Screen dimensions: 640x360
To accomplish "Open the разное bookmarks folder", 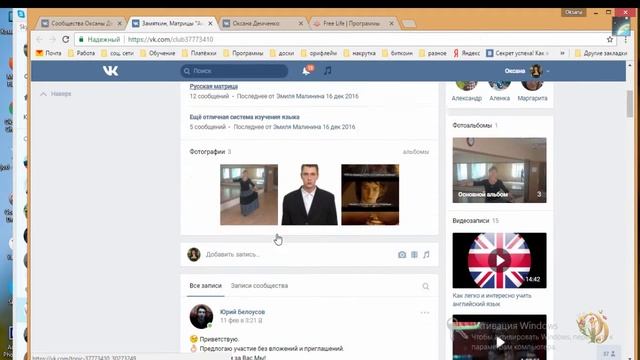I will (x=433, y=53).
